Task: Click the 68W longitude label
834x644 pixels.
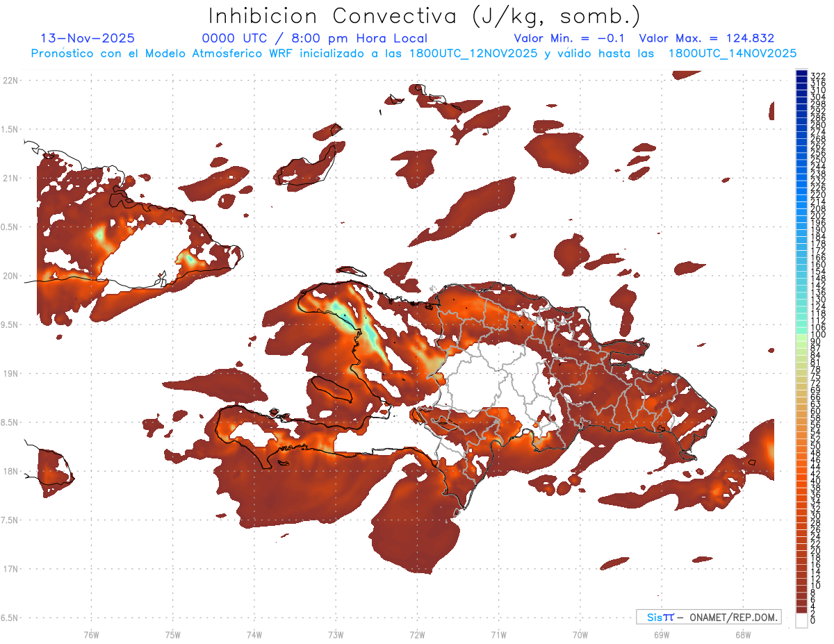Action: tap(743, 634)
